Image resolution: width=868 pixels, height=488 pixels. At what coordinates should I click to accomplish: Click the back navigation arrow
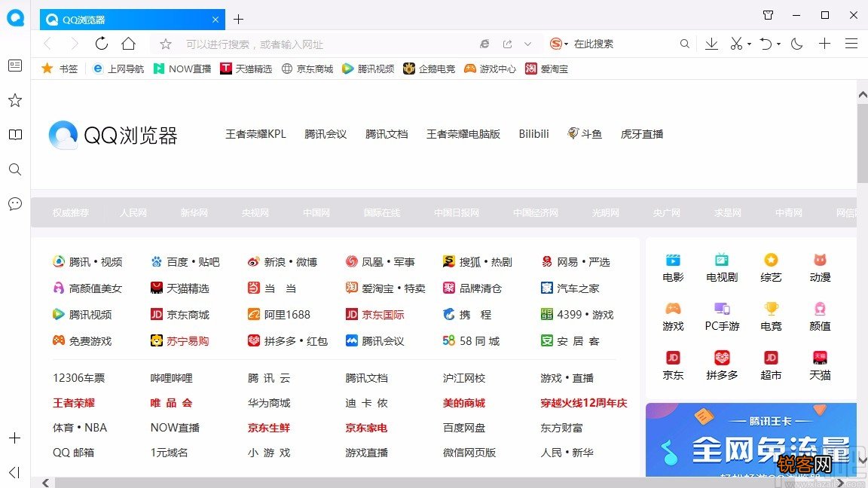coord(47,43)
